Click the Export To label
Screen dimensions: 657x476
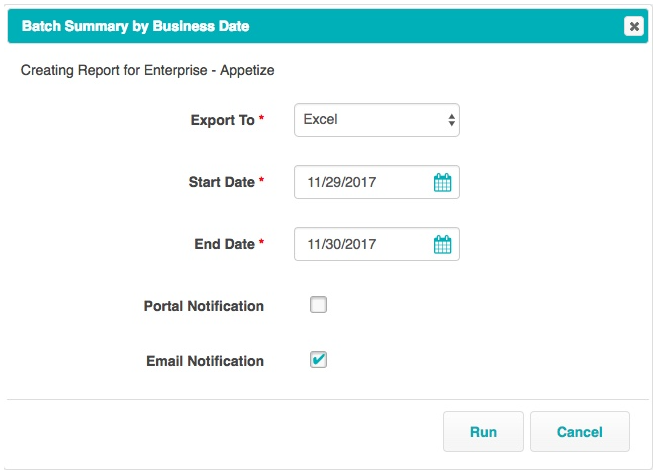[222, 120]
